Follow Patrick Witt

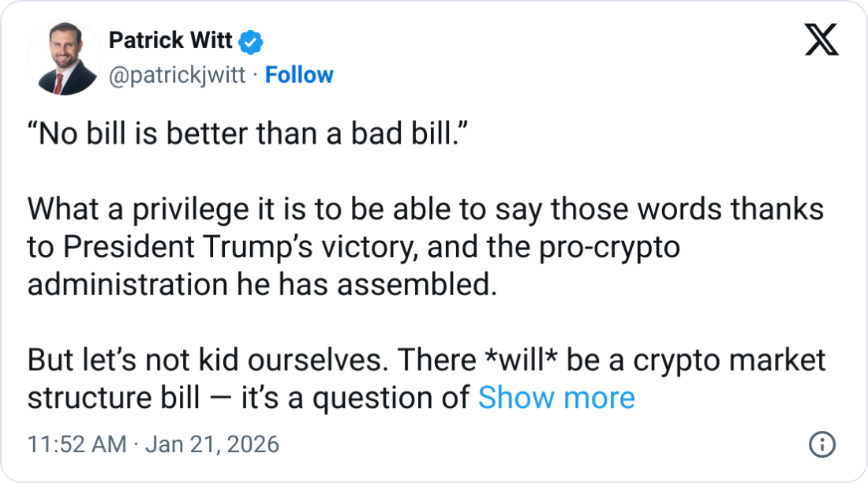click(299, 75)
